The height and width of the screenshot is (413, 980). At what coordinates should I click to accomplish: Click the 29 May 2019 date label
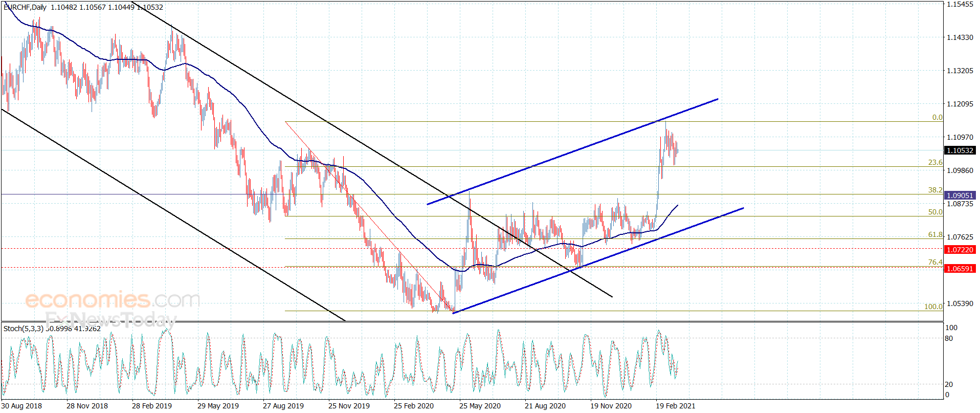(218, 406)
